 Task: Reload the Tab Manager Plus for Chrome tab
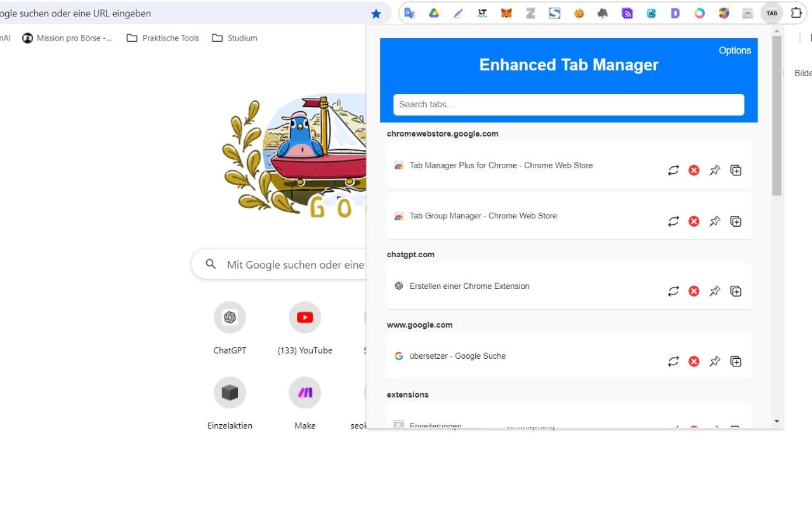coord(674,170)
